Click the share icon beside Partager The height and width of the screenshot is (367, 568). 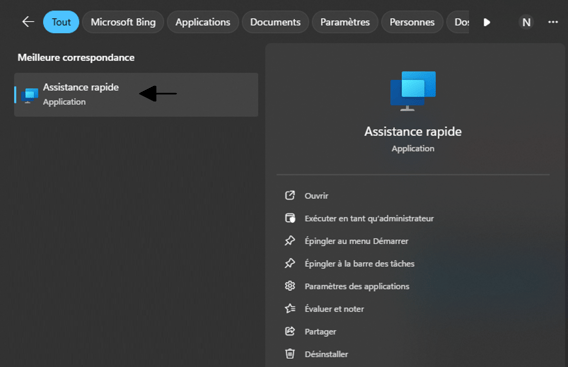(x=290, y=331)
